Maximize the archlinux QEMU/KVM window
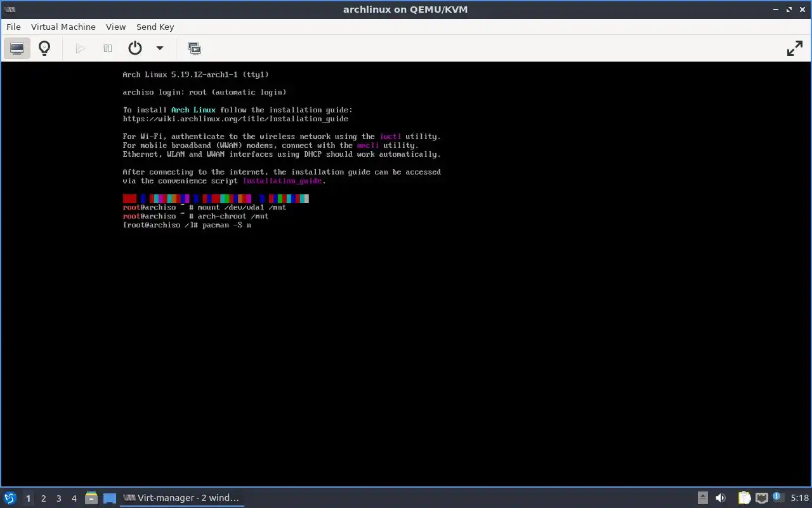This screenshot has width=812, height=508. coord(790,10)
